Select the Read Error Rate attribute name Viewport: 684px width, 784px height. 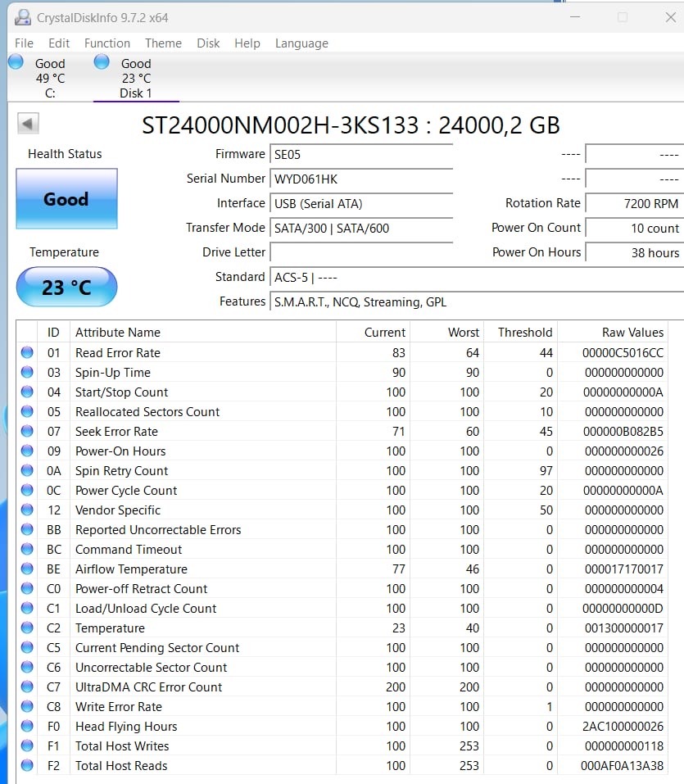(x=117, y=353)
